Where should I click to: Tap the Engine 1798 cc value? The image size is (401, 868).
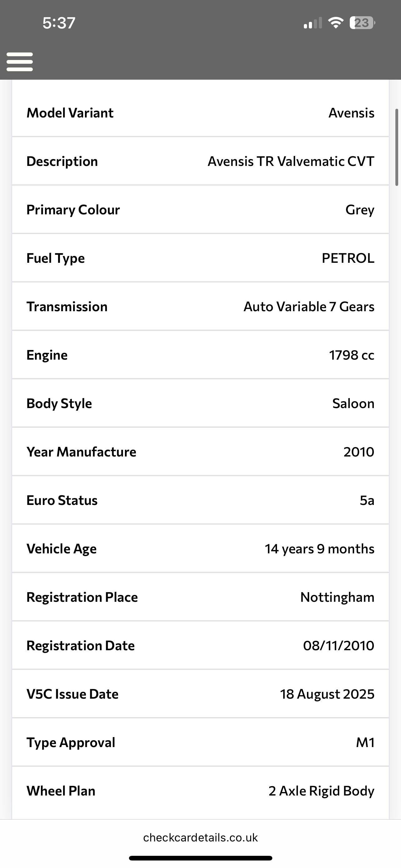[x=352, y=355]
